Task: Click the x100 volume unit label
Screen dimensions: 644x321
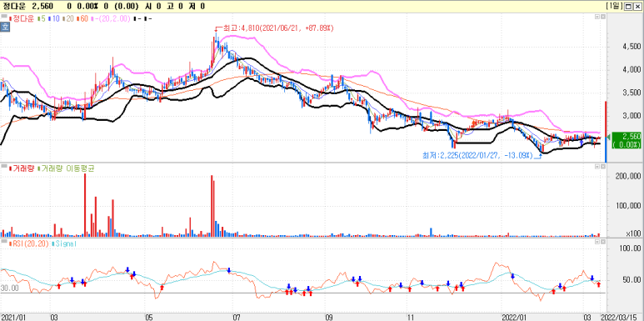Action: [632, 233]
